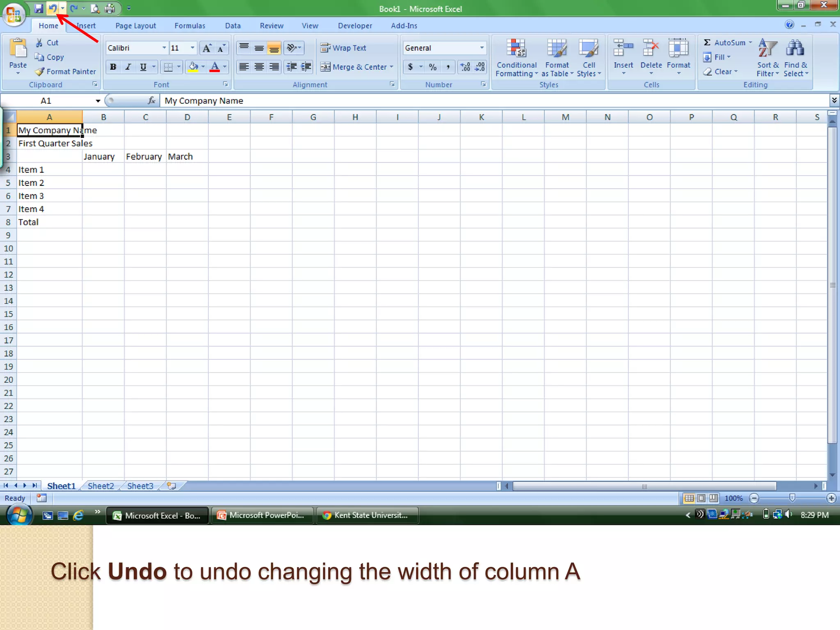Increase indent of cell contents
The height and width of the screenshot is (630, 840).
pyautogui.click(x=306, y=67)
